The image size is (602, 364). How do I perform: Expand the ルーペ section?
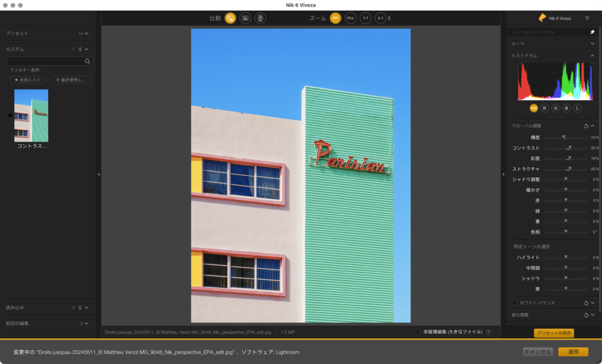pos(593,43)
